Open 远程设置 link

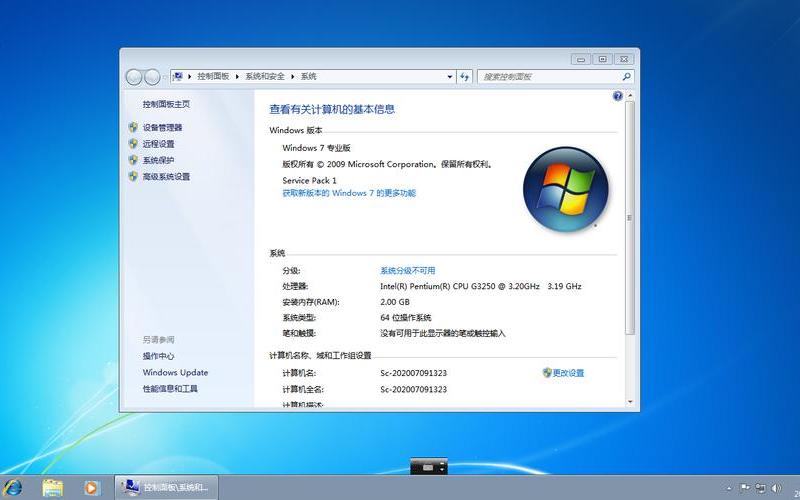click(x=158, y=144)
